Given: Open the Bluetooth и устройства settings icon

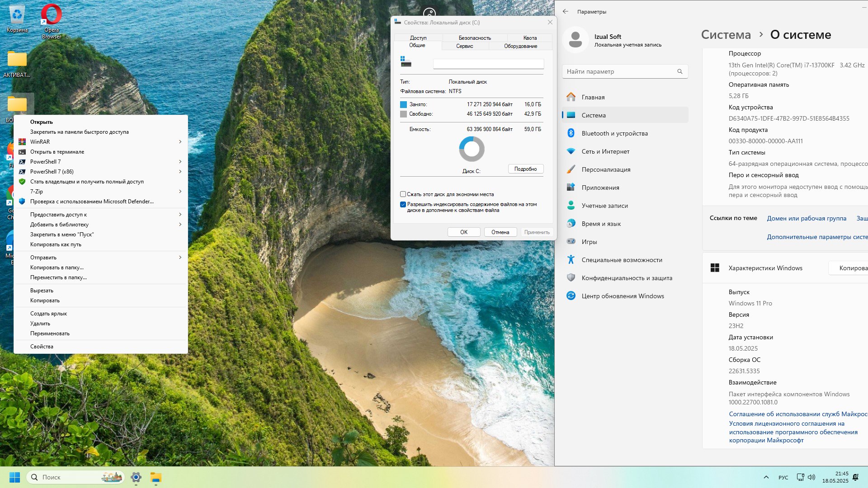Looking at the screenshot, I should [x=571, y=133].
